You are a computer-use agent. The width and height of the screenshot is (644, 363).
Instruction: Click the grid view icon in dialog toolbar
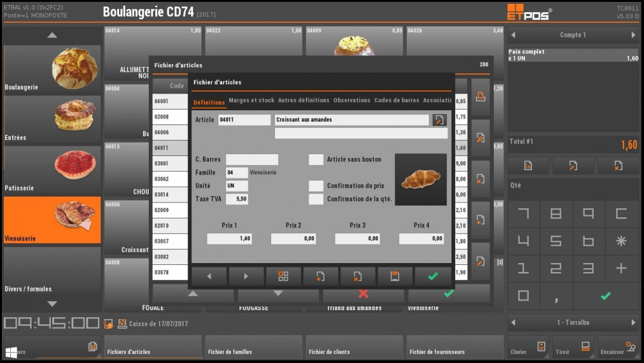pos(283,277)
